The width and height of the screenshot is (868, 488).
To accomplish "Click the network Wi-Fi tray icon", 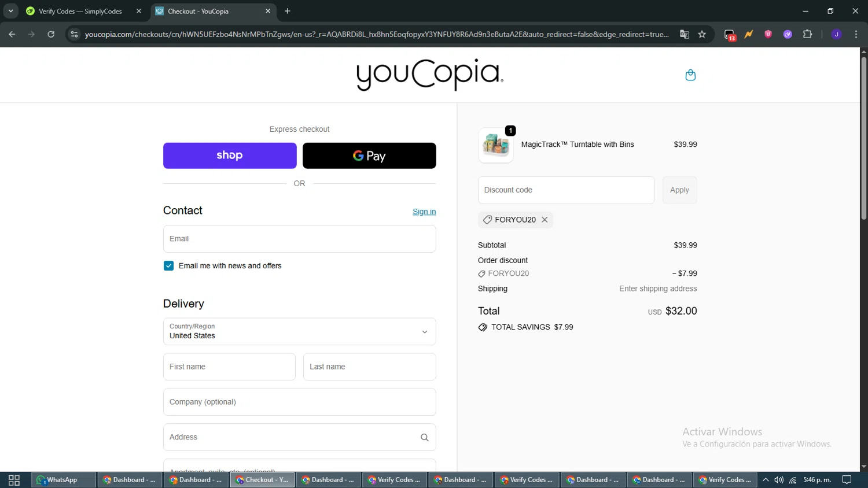I will coord(793,480).
